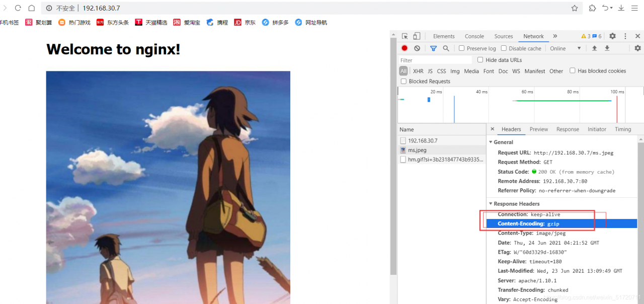Open the Online throttling dropdown
The height and width of the screenshot is (304, 644).
pyautogui.click(x=566, y=48)
